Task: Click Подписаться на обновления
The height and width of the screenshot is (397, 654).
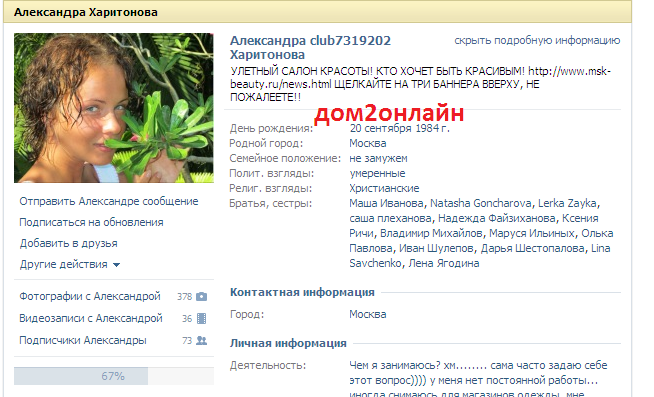Action: (91, 222)
